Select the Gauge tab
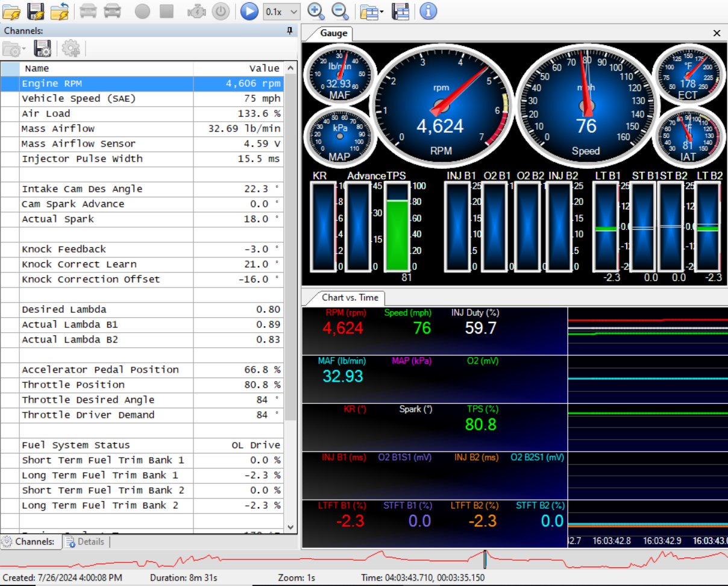Screen dimensions: 728x586 click(x=333, y=33)
